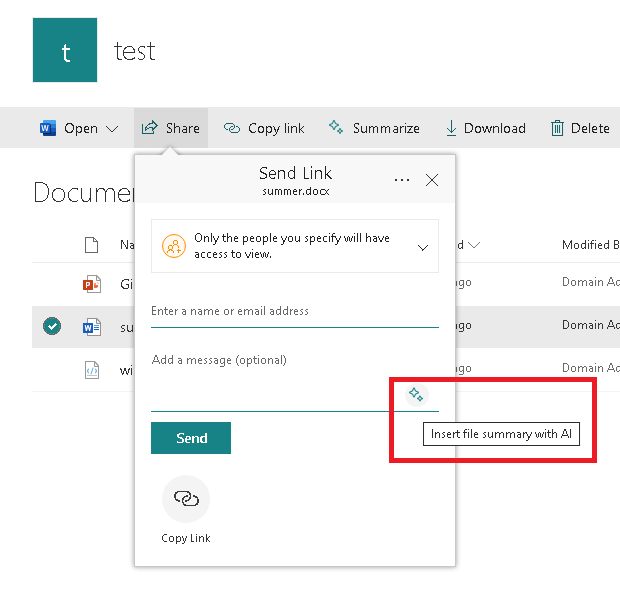The image size is (620, 609).
Task: Click the code file icon in list
Action: [92, 370]
